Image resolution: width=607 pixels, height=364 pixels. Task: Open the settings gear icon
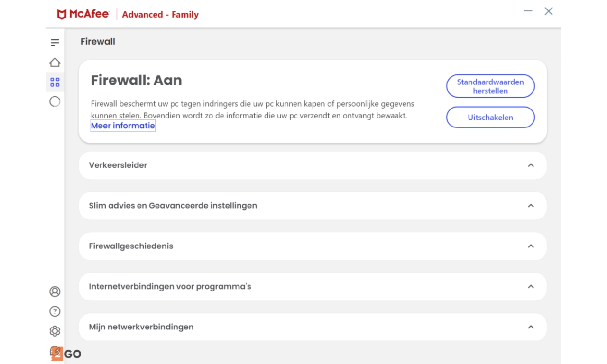[x=55, y=331]
